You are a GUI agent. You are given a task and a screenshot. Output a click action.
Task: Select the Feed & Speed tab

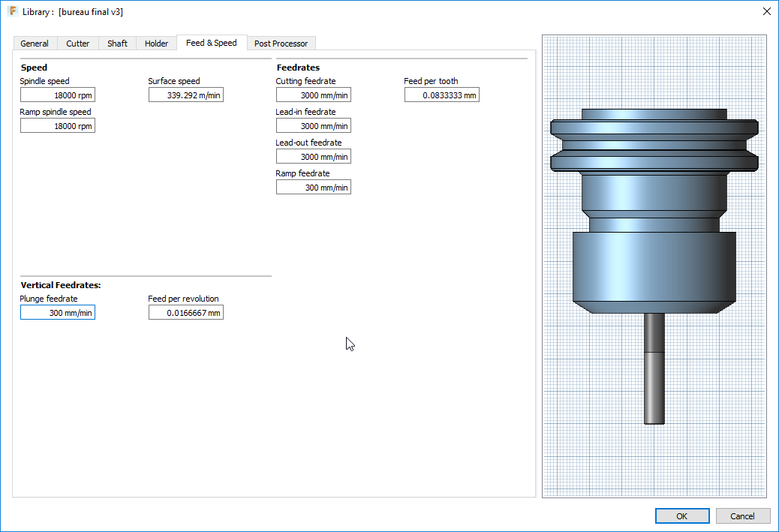tap(212, 43)
